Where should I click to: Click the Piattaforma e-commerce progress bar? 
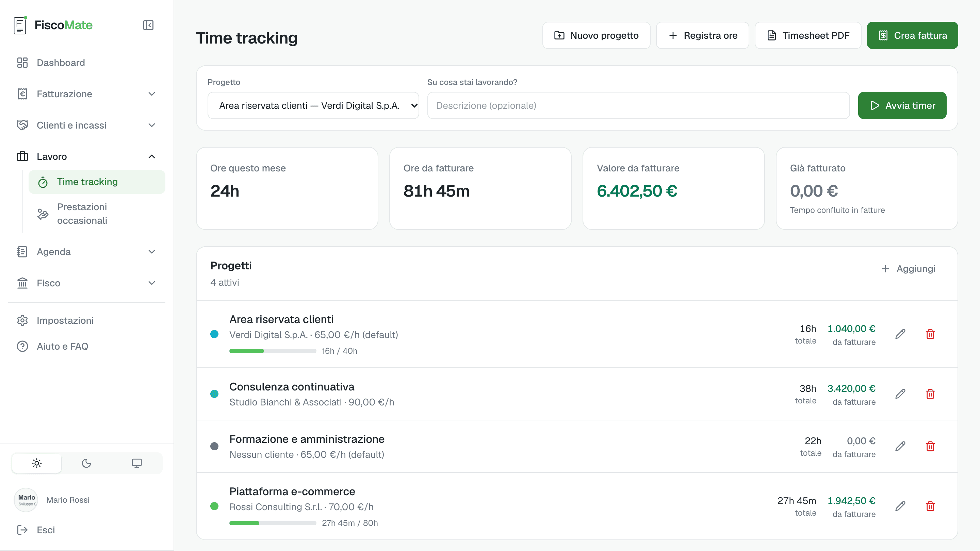click(x=273, y=523)
